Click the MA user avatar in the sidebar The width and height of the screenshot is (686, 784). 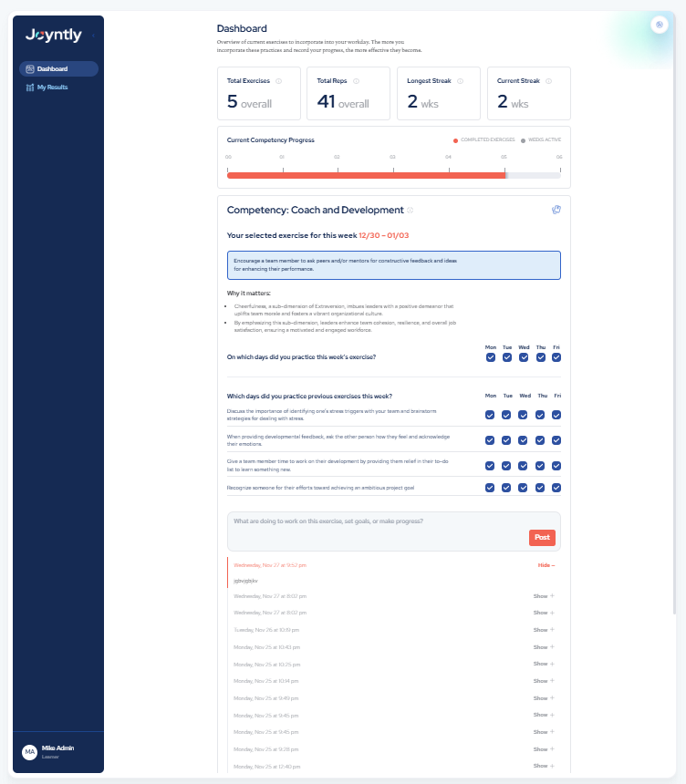29,751
